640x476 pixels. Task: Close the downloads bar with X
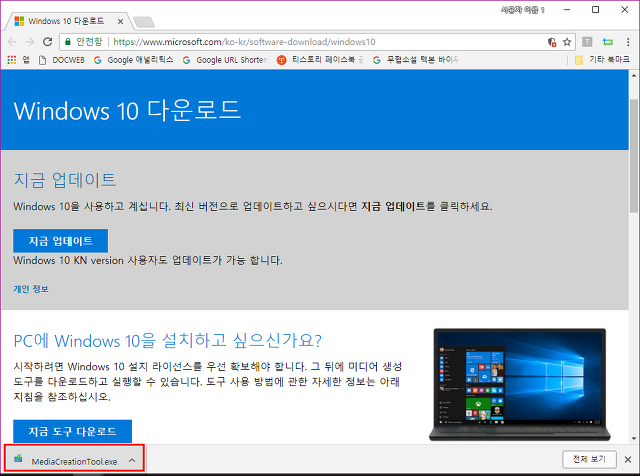628,460
